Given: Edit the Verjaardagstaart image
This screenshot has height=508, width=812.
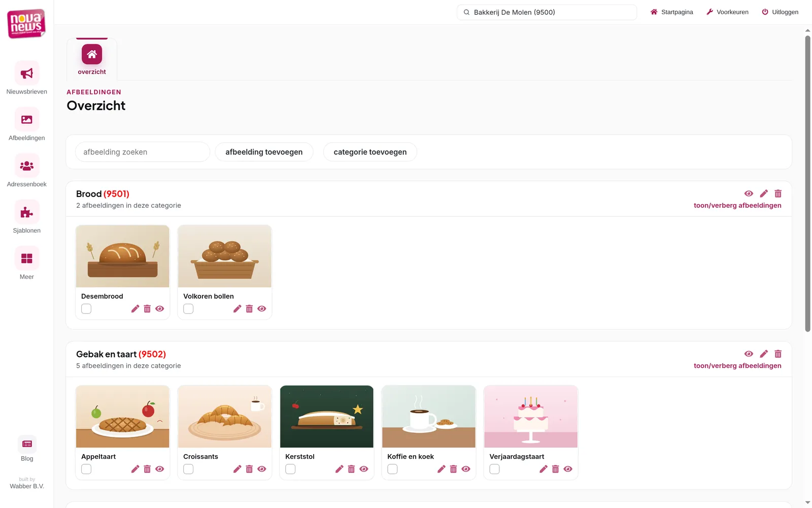Looking at the screenshot, I should click(x=543, y=469).
